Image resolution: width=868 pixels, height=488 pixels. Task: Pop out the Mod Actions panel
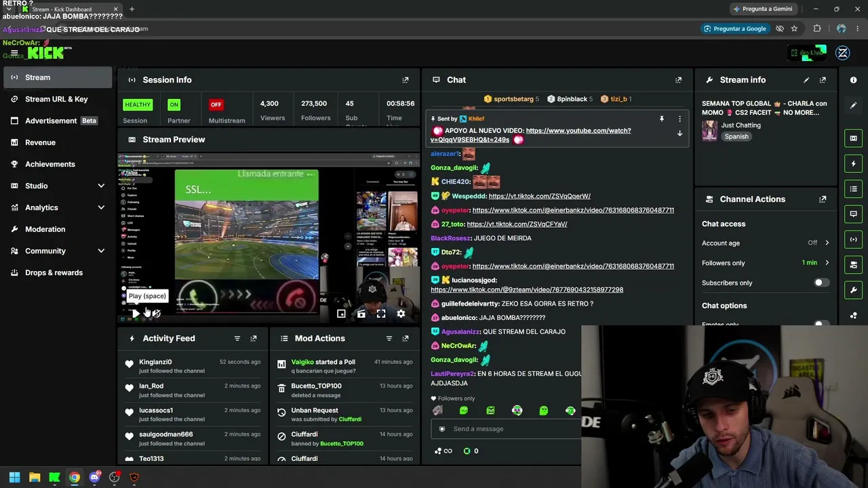click(406, 338)
